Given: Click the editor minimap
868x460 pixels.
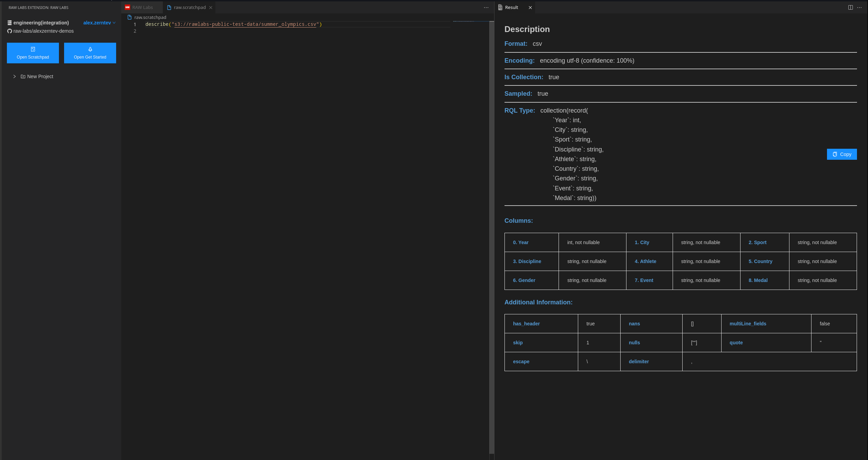Looking at the screenshot, I should (471, 21).
